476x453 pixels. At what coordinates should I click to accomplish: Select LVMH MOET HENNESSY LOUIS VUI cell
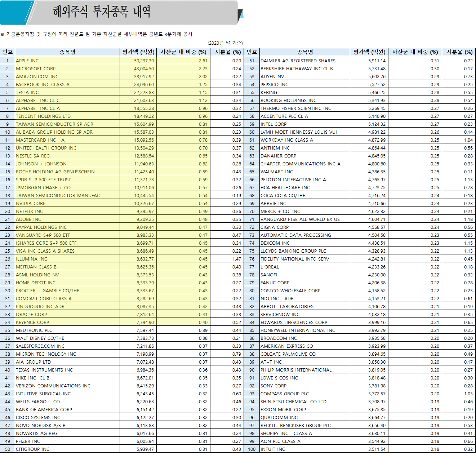point(305,132)
